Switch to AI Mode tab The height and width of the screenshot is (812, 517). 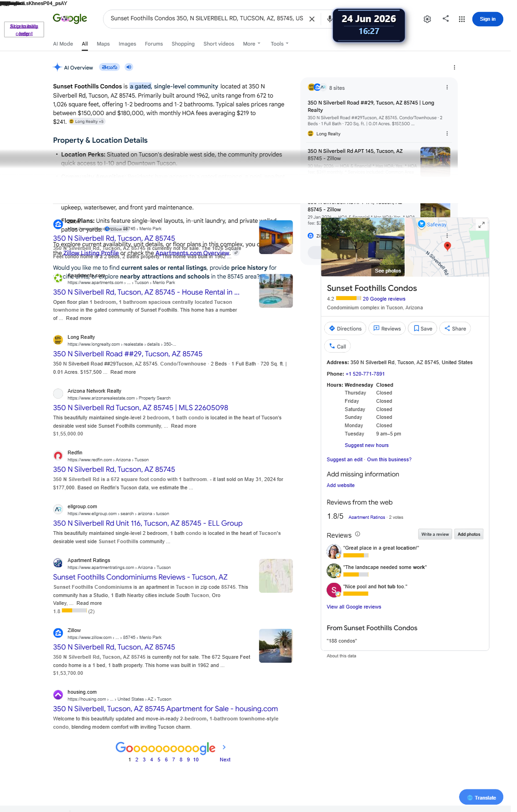63,44
